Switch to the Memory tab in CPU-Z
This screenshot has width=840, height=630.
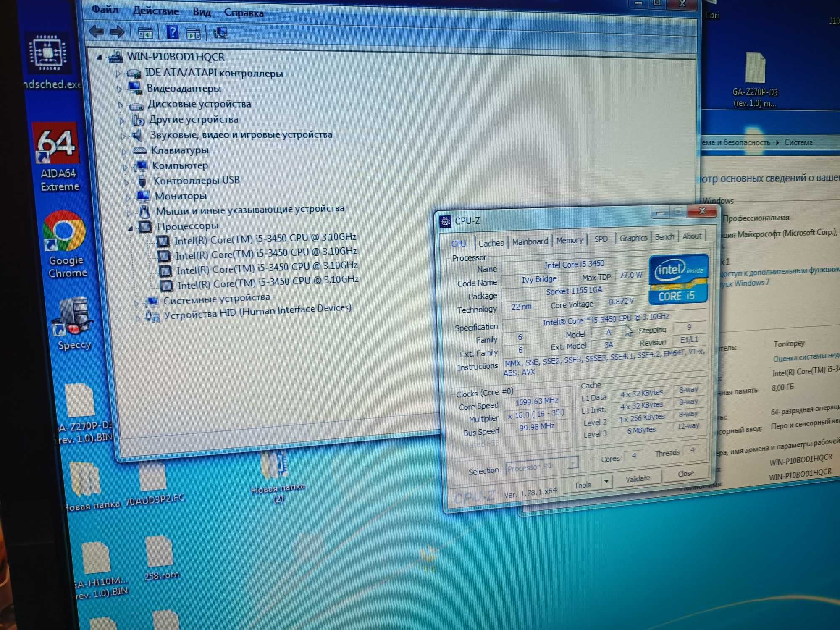570,240
